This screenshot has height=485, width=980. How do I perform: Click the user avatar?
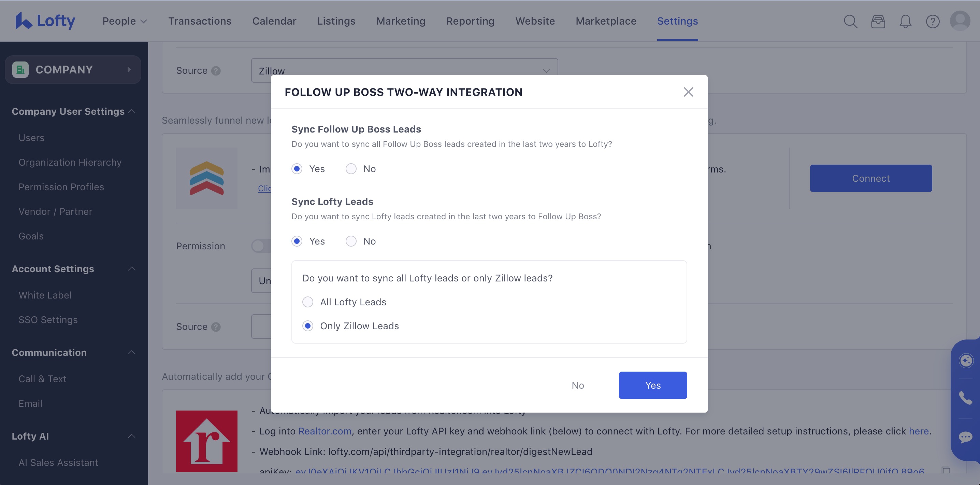(x=960, y=21)
